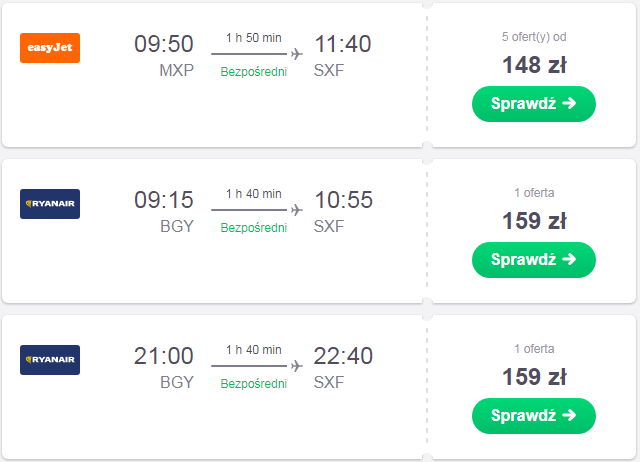Click the airplane icon on the easyJet route

[x=296, y=53]
